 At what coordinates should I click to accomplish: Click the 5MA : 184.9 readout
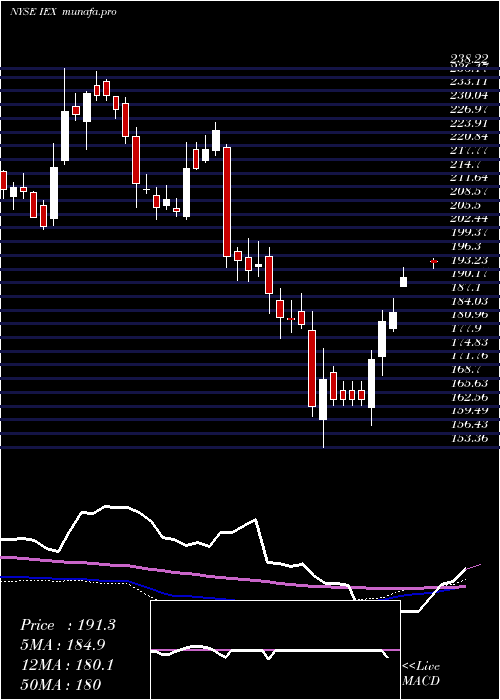pyautogui.click(x=62, y=645)
